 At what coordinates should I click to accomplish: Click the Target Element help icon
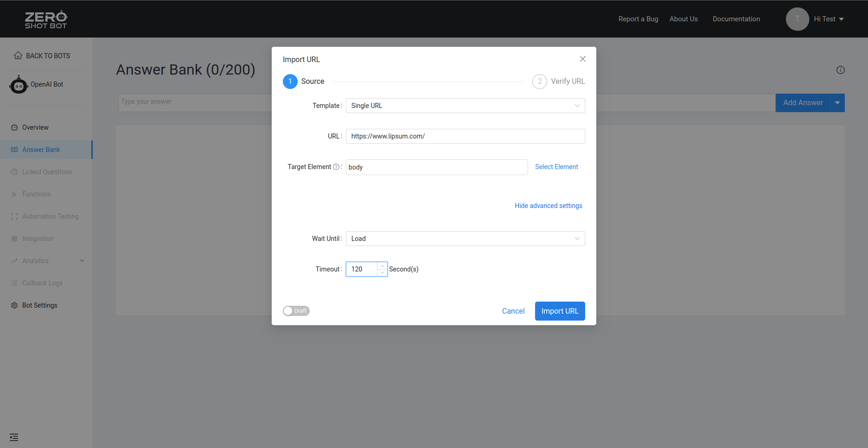coord(336,166)
